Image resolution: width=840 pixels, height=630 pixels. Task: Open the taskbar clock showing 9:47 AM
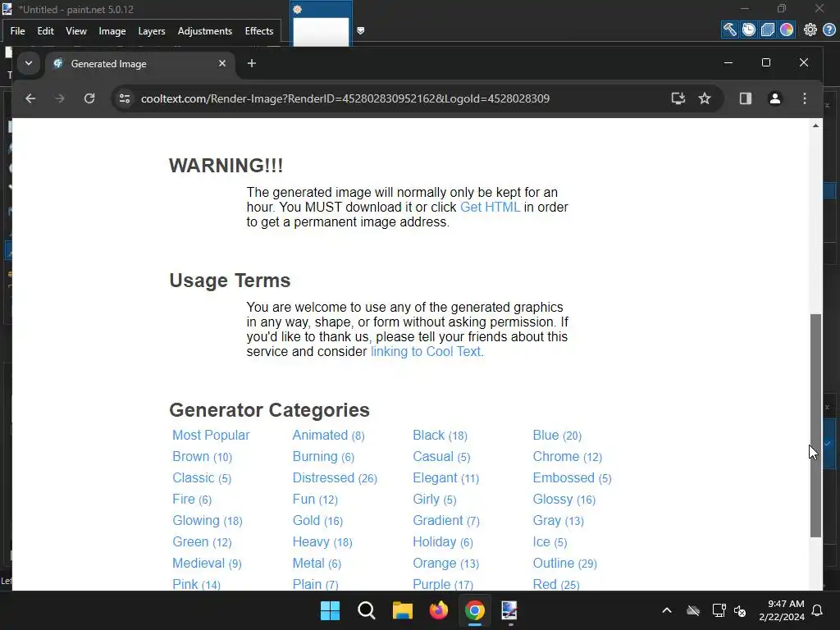(782, 610)
